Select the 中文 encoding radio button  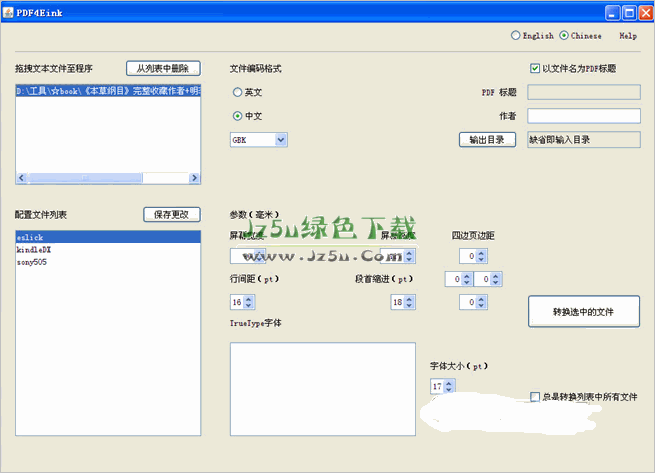point(237,116)
